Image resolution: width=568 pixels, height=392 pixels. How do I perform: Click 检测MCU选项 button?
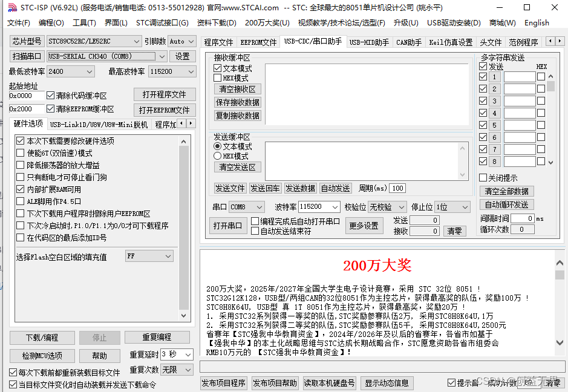pos(42,356)
